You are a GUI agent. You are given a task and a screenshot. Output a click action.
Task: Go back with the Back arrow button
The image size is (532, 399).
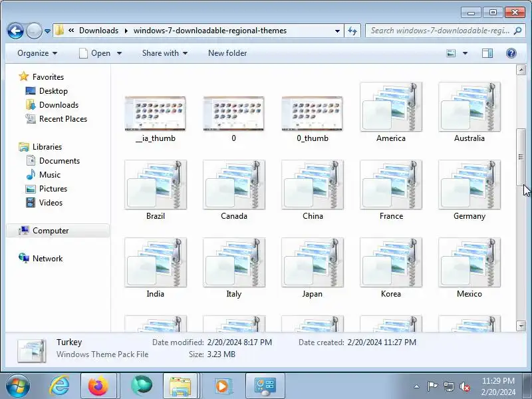point(15,31)
